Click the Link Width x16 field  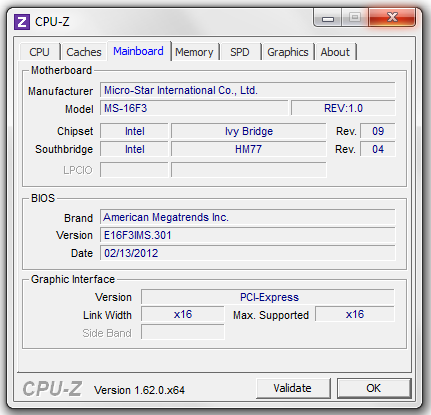coord(183,314)
